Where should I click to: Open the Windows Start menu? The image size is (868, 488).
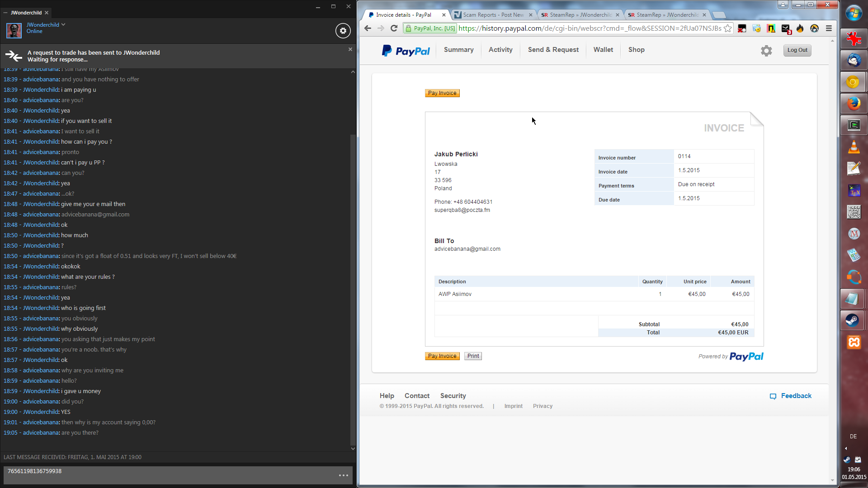[854, 14]
